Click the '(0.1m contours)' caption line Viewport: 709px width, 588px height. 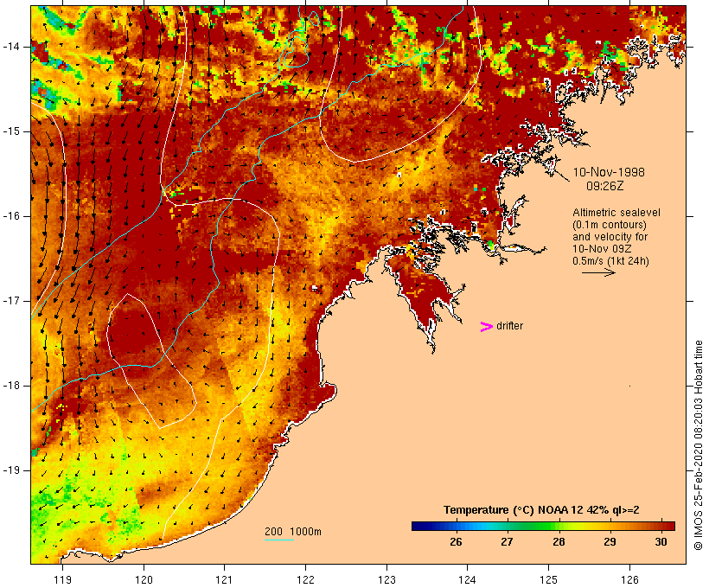[x=610, y=225]
